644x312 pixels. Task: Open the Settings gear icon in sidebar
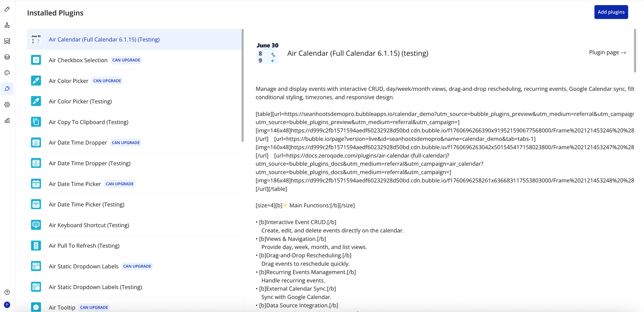(x=7, y=104)
